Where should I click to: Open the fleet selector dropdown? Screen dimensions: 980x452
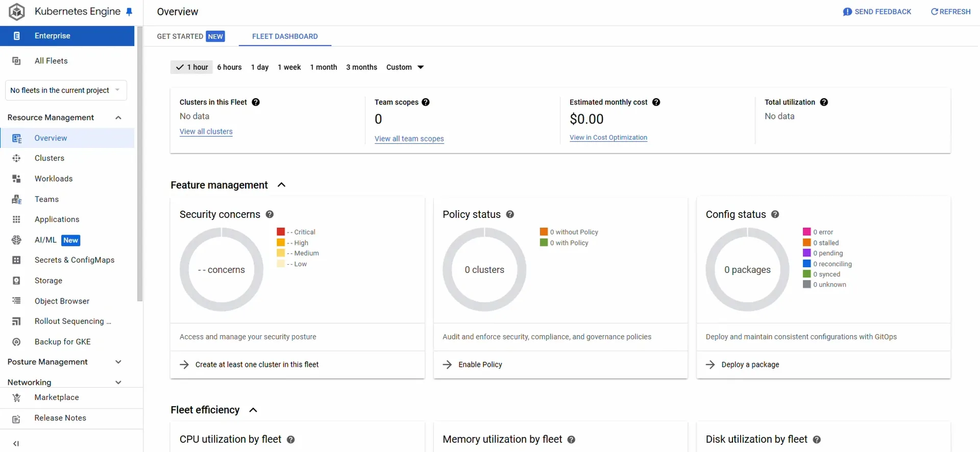(x=66, y=90)
